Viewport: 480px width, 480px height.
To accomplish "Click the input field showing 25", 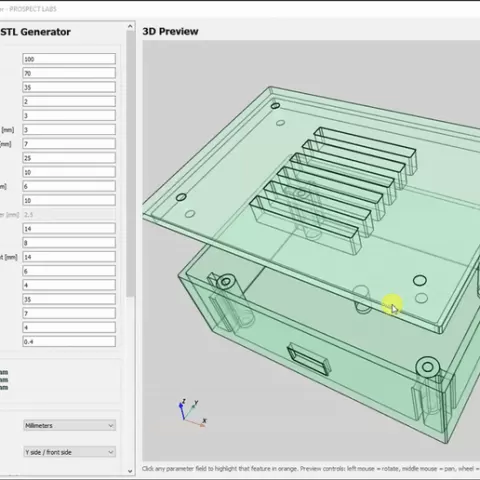I will 69,158.
